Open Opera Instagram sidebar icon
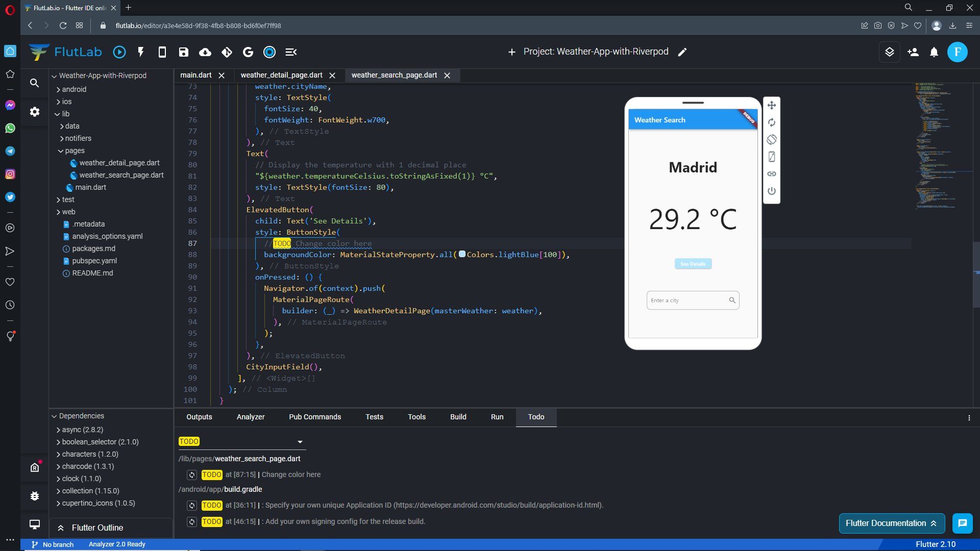Viewport: 980px width, 551px height. tap(10, 174)
